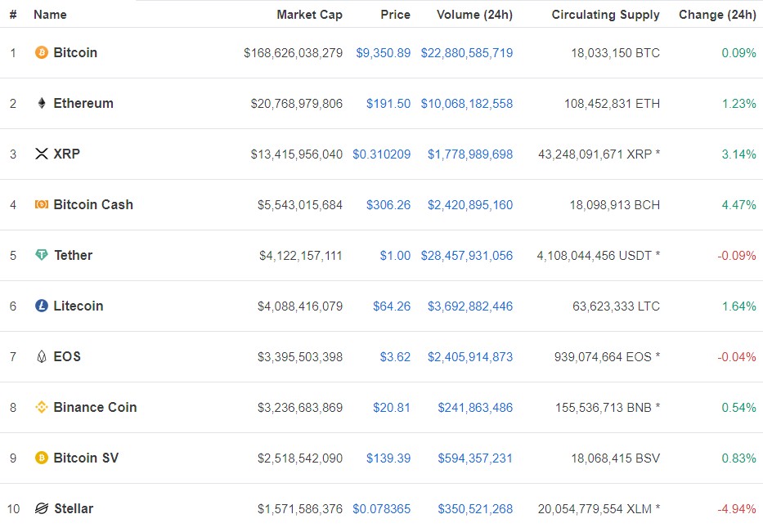The width and height of the screenshot is (763, 532).
Task: Open the Stellar name link
Action: (74, 508)
